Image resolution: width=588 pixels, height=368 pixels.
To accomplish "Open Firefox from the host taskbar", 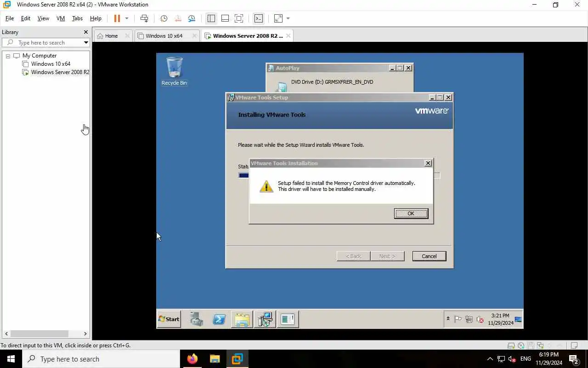I will tap(192, 359).
